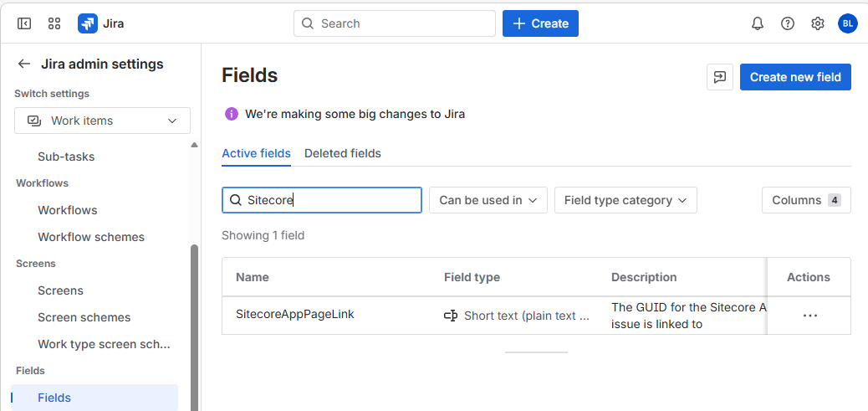The image size is (868, 411).
Task: Open the help question mark icon
Action: tap(788, 23)
